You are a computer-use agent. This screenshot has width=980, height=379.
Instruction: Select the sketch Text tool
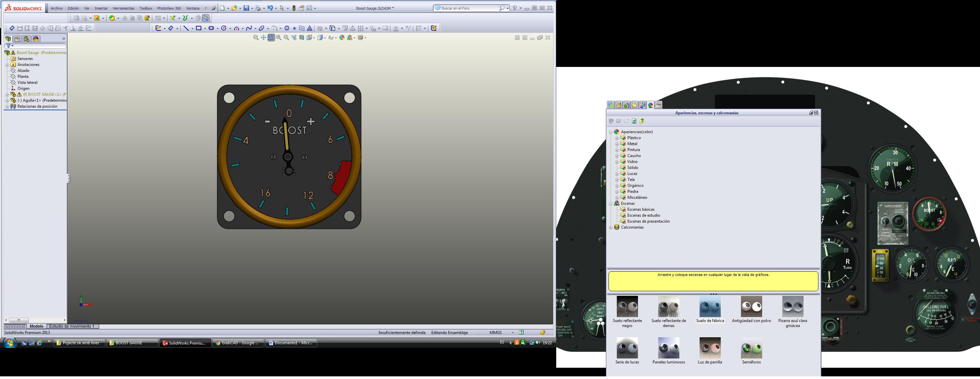310,28
